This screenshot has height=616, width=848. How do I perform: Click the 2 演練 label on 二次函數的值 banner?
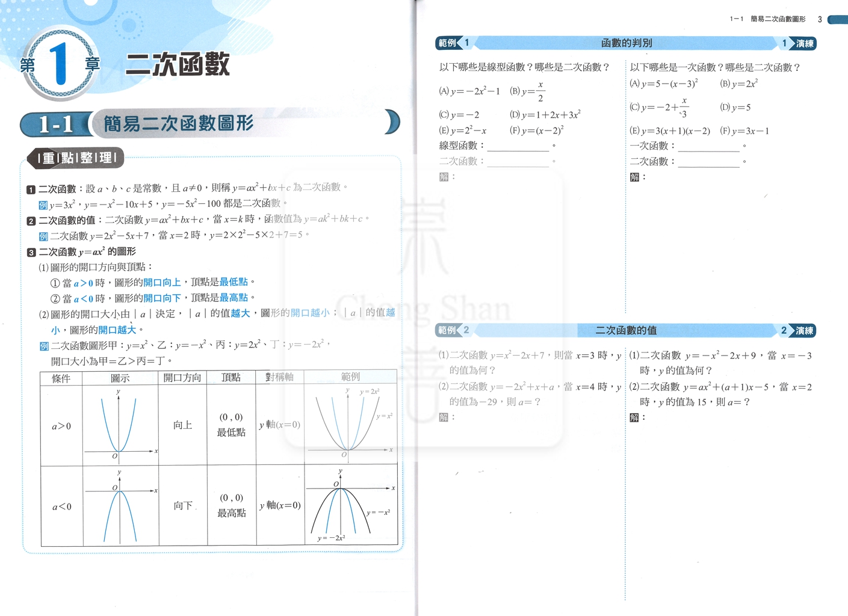click(x=798, y=330)
